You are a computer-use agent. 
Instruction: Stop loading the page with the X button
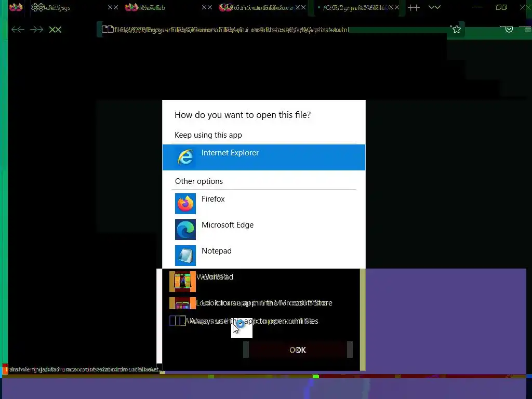(x=55, y=30)
